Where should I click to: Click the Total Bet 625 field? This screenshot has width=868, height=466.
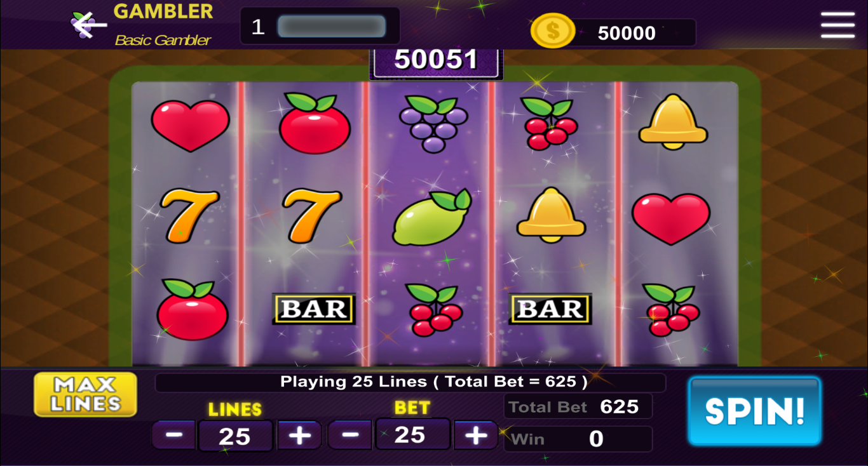tap(578, 406)
